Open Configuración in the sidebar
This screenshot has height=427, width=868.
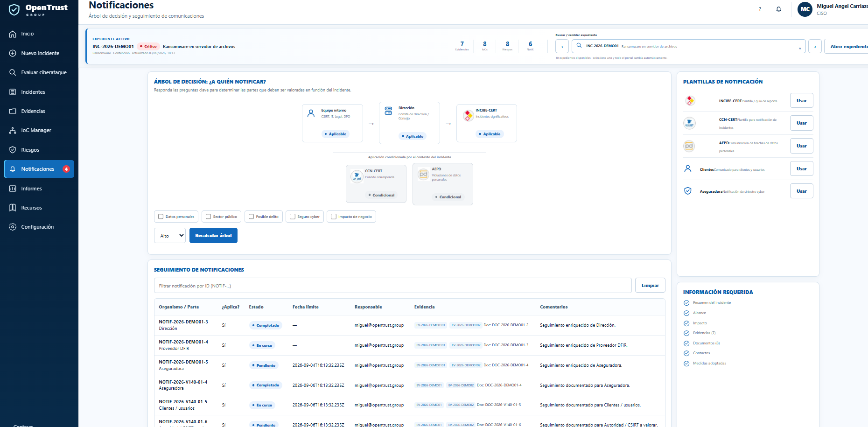tap(39, 227)
